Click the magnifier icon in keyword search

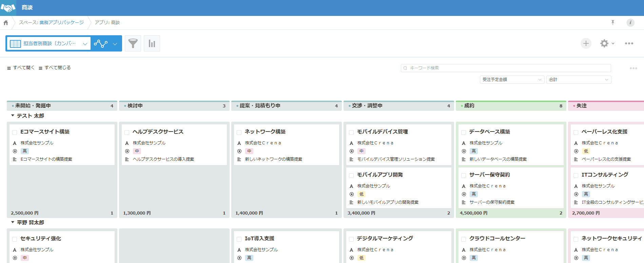(405, 68)
